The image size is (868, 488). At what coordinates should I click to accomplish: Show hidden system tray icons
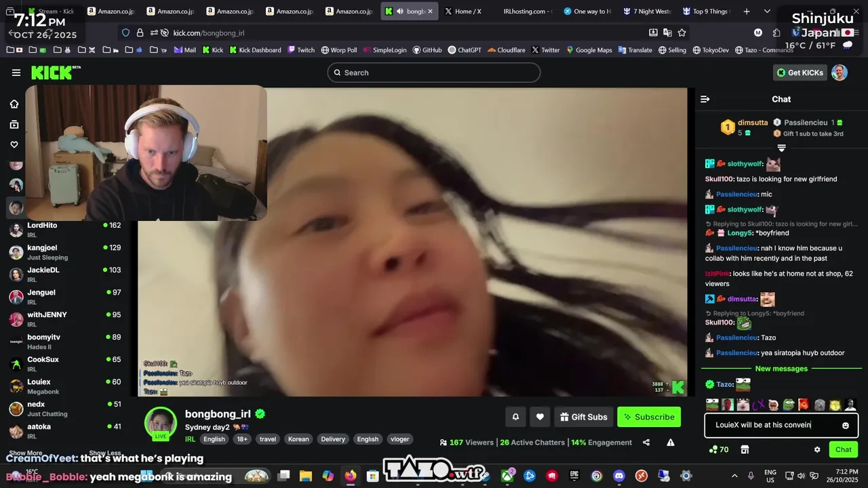coord(735,476)
